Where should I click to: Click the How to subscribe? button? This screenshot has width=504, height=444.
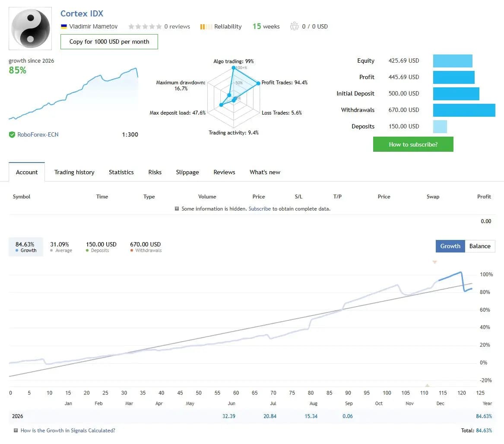(x=413, y=144)
